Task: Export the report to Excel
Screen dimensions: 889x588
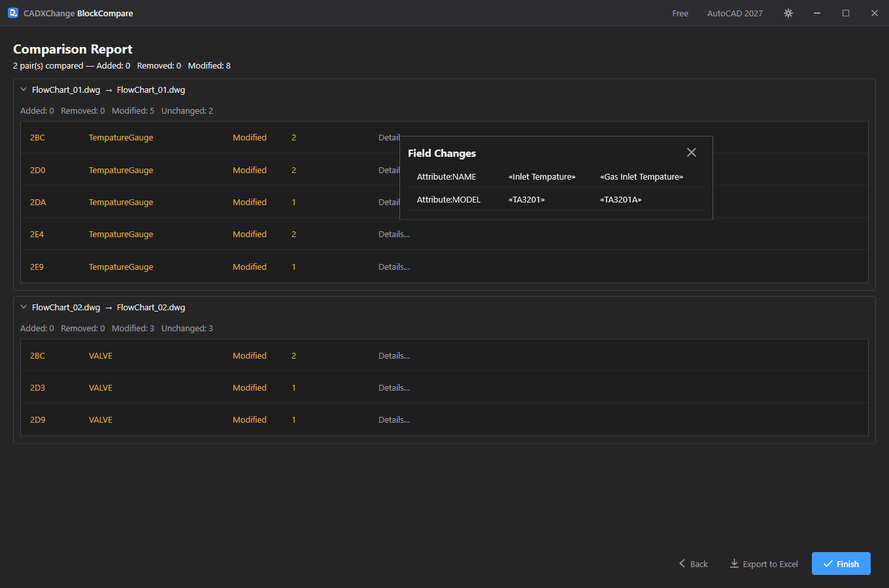Action: pos(764,564)
